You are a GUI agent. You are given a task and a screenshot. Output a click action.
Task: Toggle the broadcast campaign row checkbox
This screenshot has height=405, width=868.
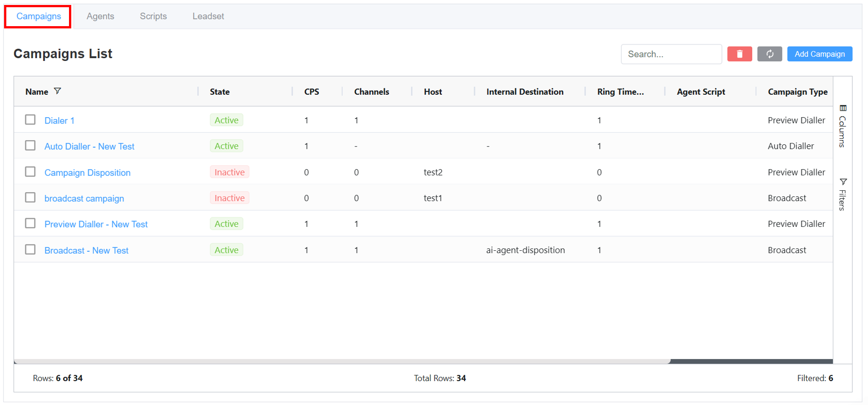point(30,198)
